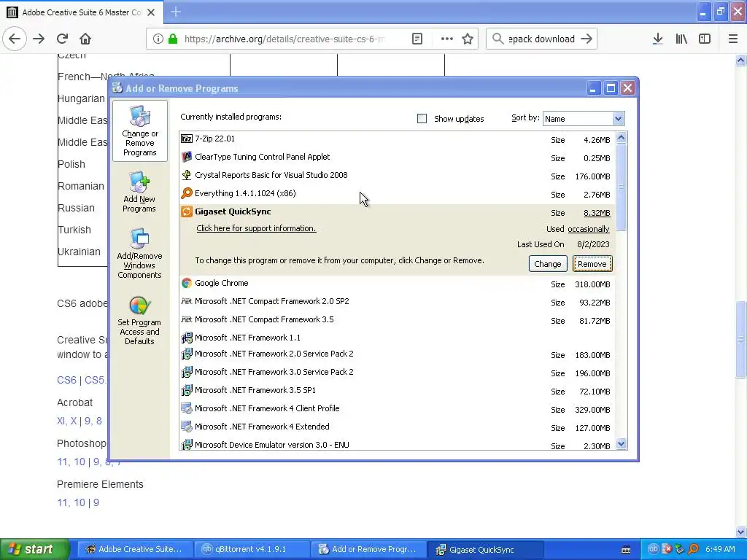Bookmark this page with star icon
The image size is (747, 560).
468,39
